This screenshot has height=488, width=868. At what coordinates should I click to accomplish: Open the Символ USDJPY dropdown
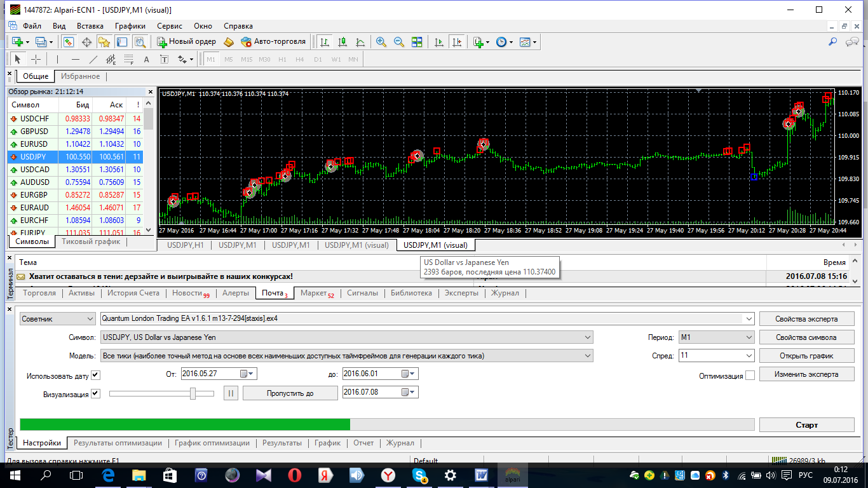346,337
